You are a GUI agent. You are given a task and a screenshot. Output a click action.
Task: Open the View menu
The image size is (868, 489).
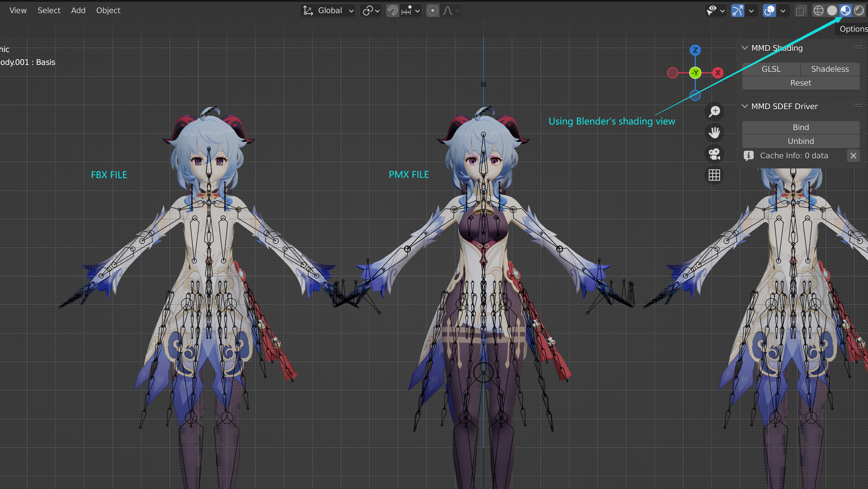(18, 10)
